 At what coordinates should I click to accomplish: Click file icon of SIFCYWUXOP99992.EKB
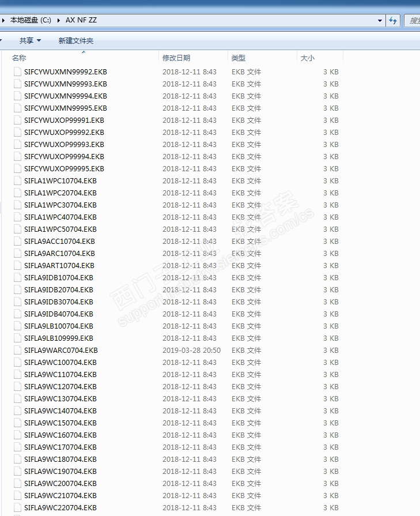18,132
